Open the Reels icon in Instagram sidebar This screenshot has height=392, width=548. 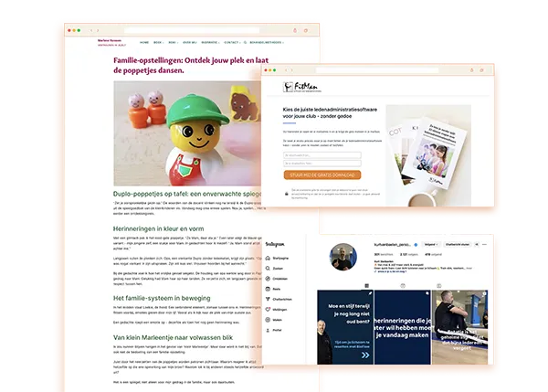(268, 289)
